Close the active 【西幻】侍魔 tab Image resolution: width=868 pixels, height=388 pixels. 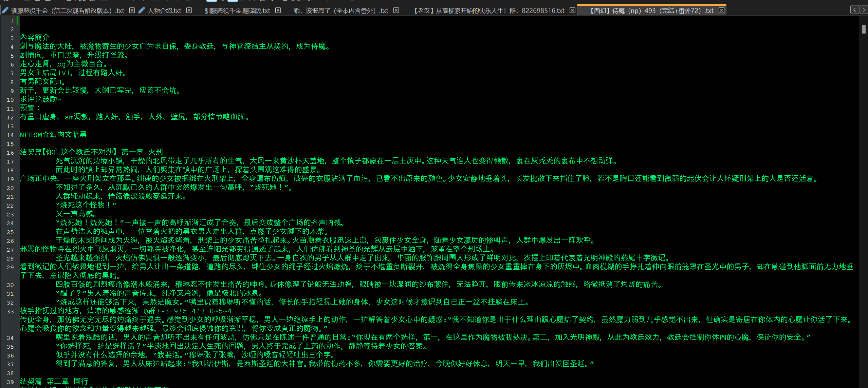click(x=721, y=11)
